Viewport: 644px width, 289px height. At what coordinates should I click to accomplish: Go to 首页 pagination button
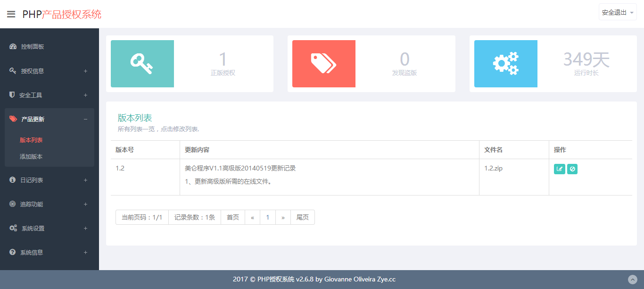click(x=233, y=217)
